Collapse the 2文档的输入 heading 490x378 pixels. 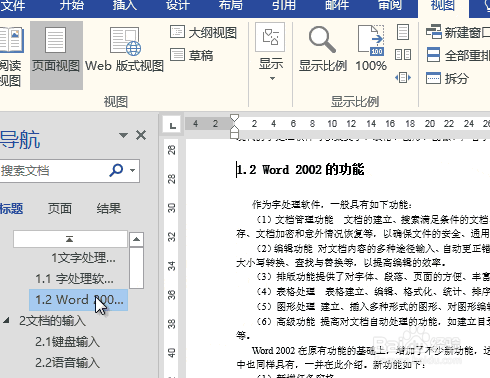(x=6, y=321)
